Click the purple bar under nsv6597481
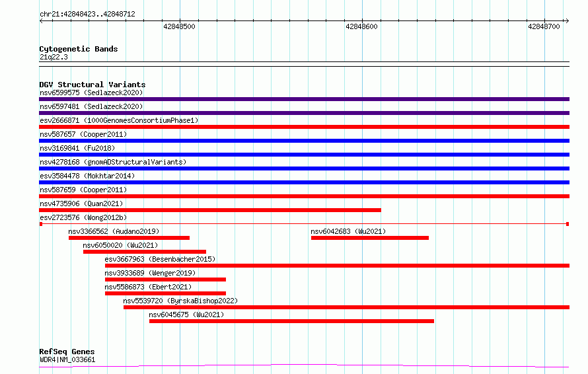 pyautogui.click(x=304, y=113)
